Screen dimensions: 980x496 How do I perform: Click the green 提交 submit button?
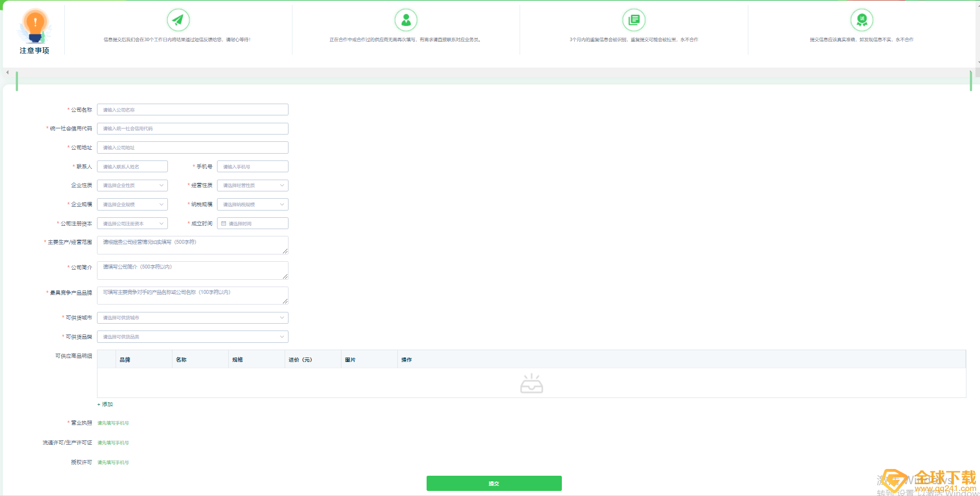[494, 484]
